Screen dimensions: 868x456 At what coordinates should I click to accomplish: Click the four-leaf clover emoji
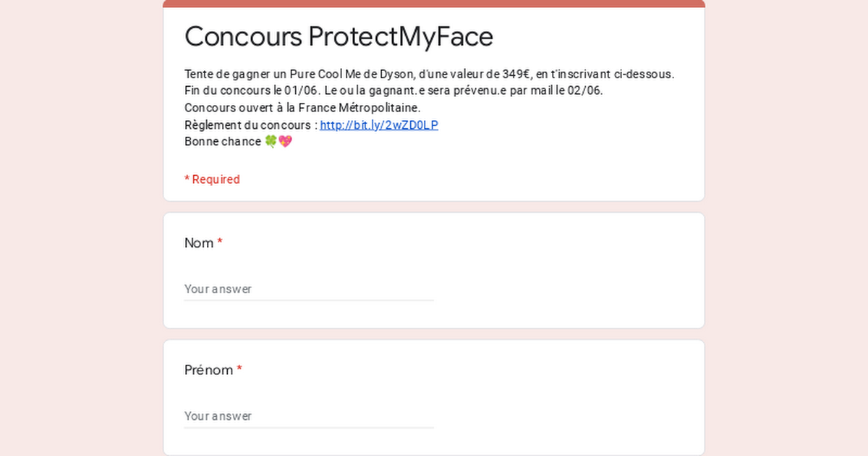click(x=271, y=141)
